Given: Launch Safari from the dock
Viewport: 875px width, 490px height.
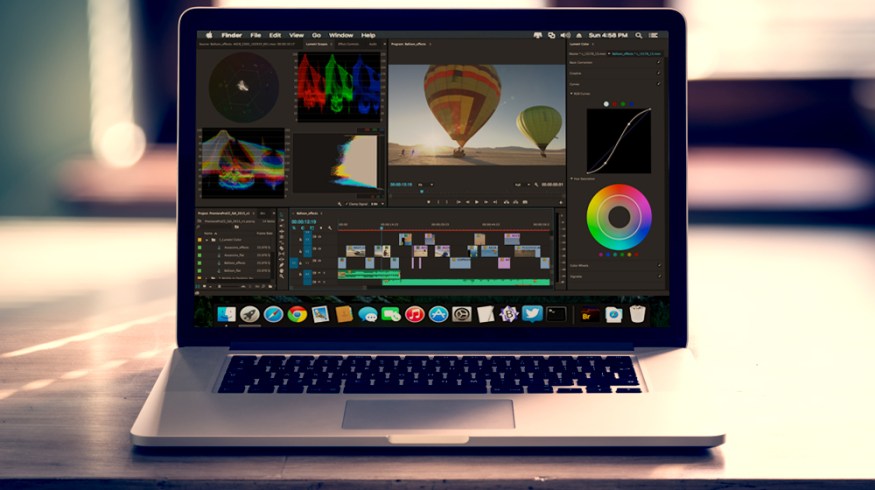Looking at the screenshot, I should (272, 314).
